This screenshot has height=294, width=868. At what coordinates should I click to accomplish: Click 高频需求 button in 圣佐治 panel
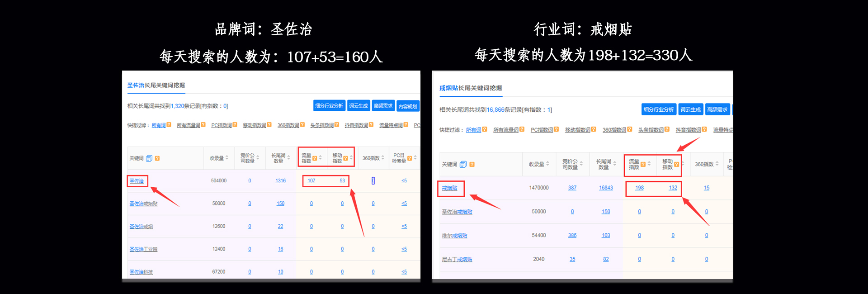tap(383, 105)
